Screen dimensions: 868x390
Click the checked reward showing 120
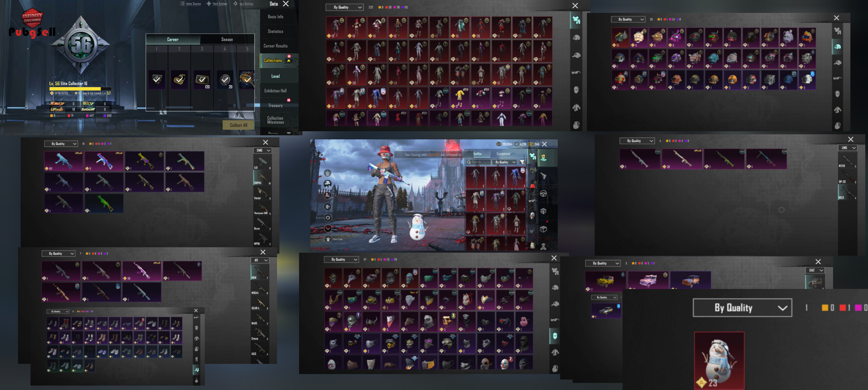tap(202, 80)
